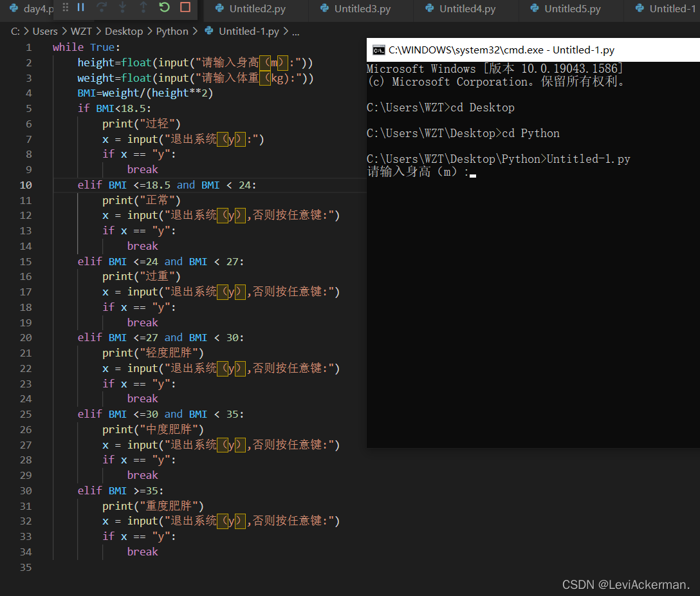
Task: Click 'cd Python' command in cmd window
Action: [x=530, y=133]
